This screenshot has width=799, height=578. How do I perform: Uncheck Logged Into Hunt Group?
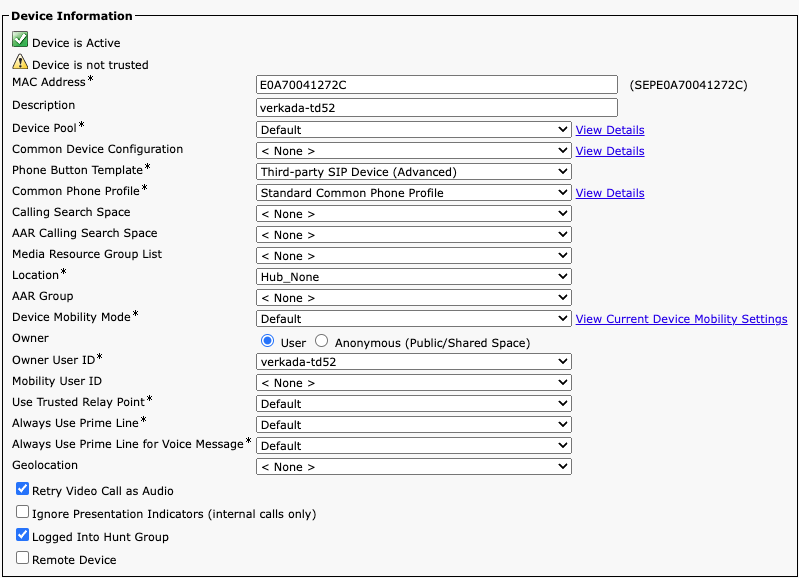coord(22,535)
